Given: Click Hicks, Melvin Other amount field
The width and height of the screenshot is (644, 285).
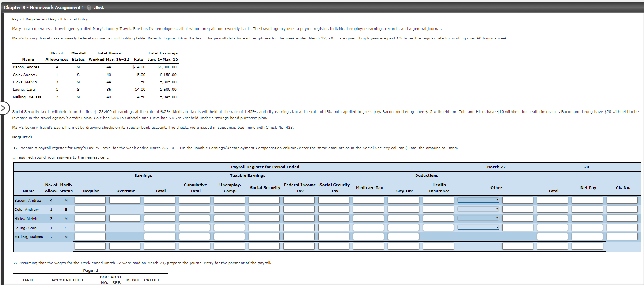Looking at the screenshot, I should (x=518, y=218).
